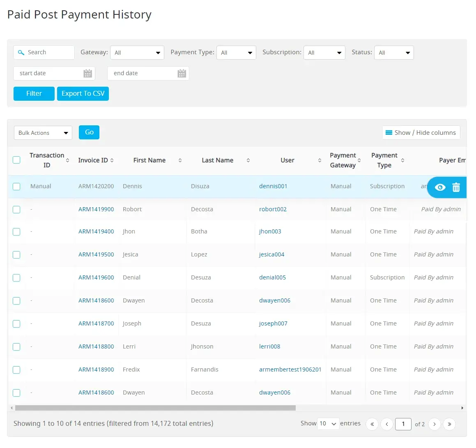Click the Export To CSV button

tap(83, 94)
